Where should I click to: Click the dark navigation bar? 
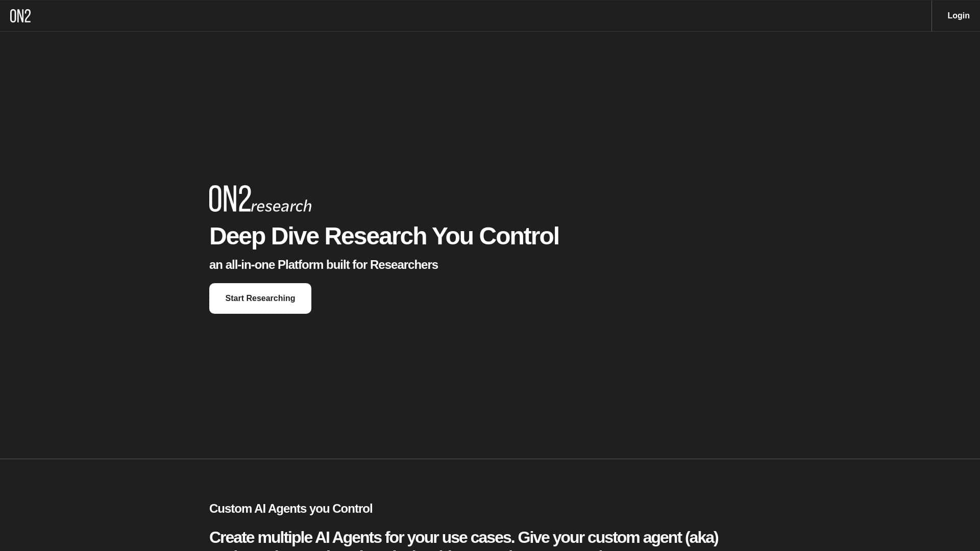point(459,15)
